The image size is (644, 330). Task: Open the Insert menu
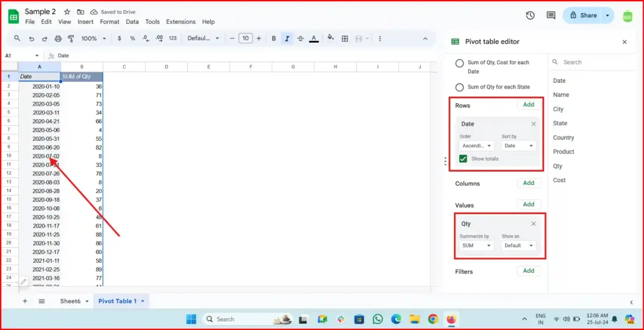(x=86, y=22)
